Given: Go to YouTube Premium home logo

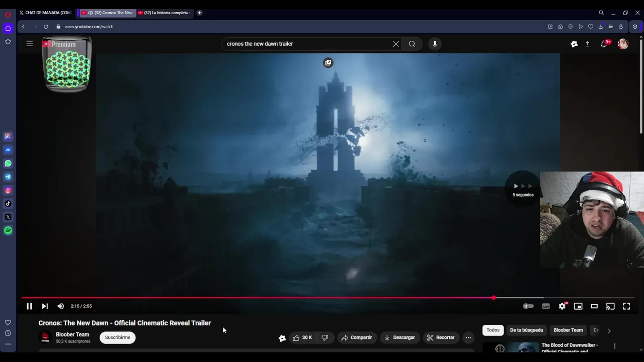Looking at the screenshot, I should (59, 44).
